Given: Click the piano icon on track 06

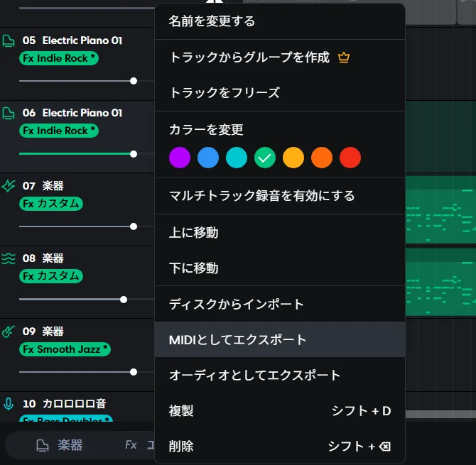Looking at the screenshot, I should coord(9,113).
